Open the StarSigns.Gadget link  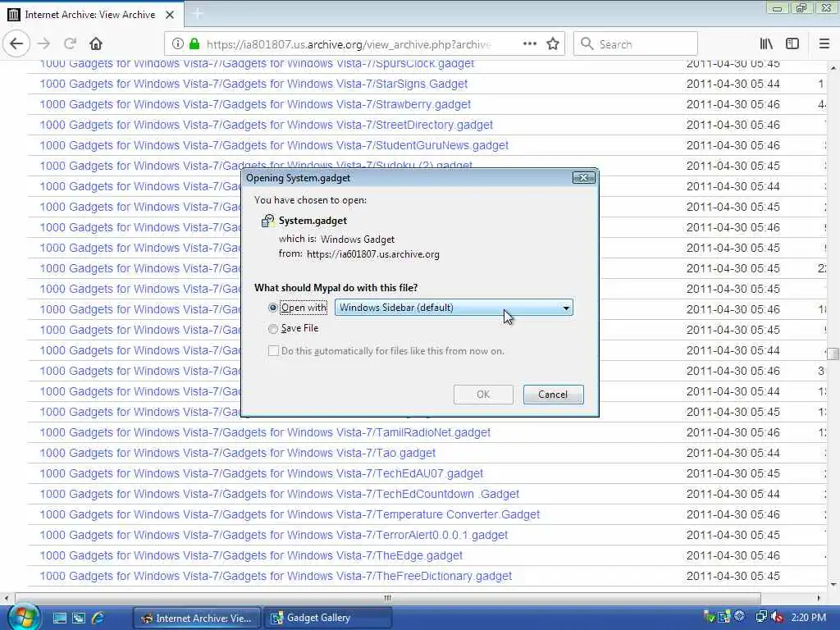(253, 84)
